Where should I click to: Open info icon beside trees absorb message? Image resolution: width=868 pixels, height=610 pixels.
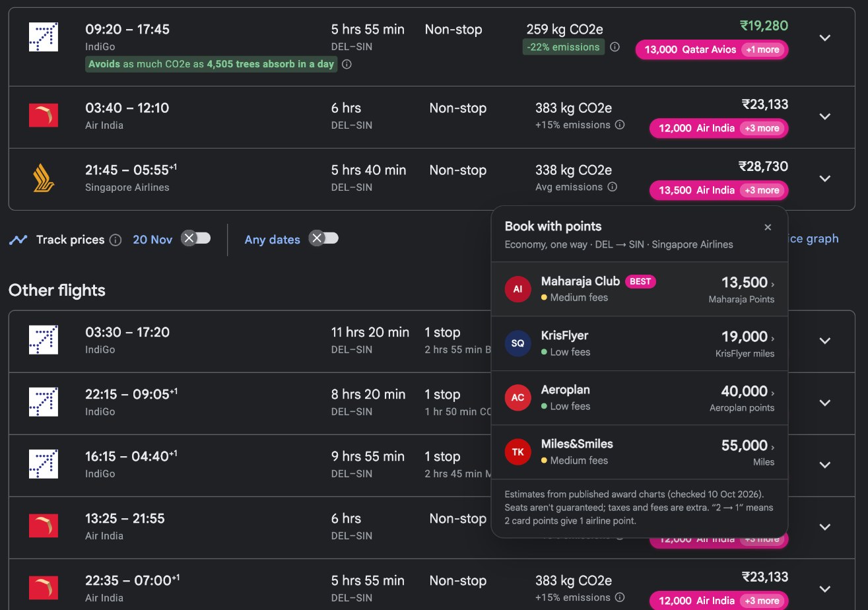coord(347,64)
